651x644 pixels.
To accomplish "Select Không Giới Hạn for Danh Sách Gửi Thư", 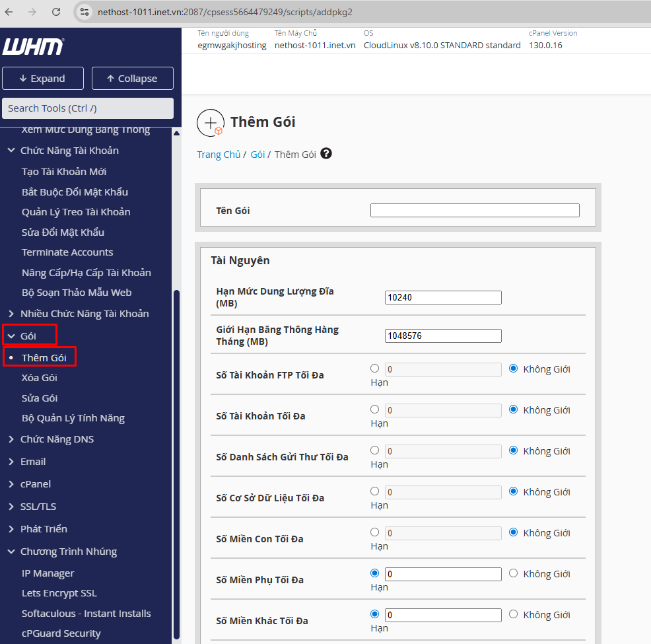I will click(x=513, y=450).
